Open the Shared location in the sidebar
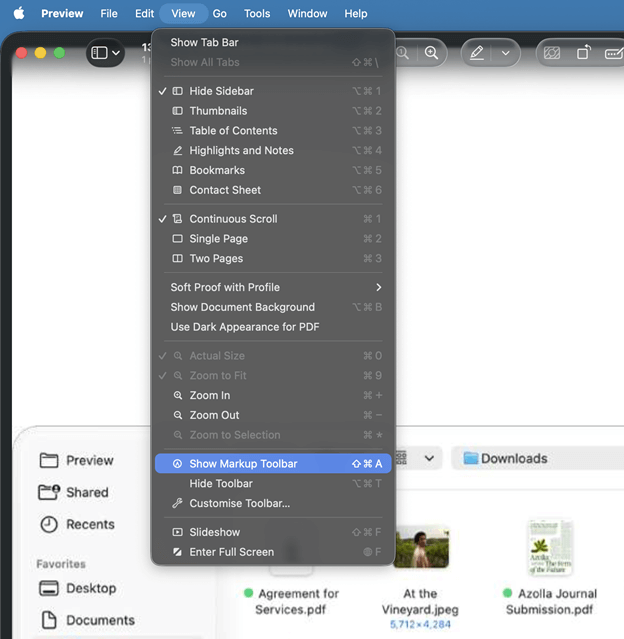 [86, 492]
